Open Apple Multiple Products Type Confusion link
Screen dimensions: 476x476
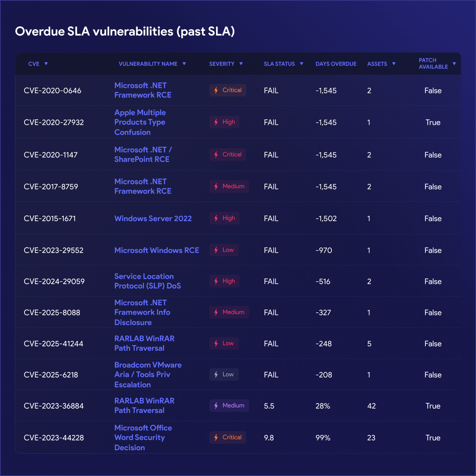point(140,122)
